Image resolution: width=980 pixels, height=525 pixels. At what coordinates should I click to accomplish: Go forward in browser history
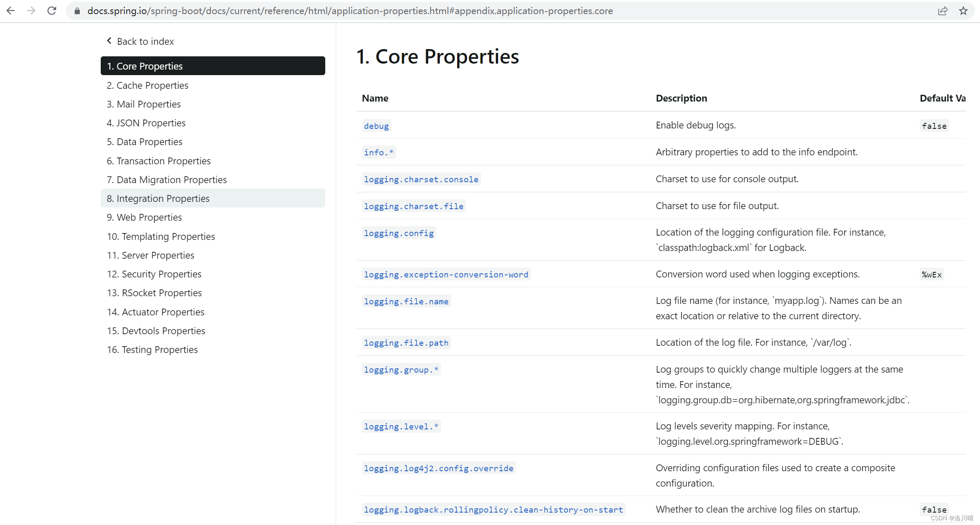coord(31,11)
